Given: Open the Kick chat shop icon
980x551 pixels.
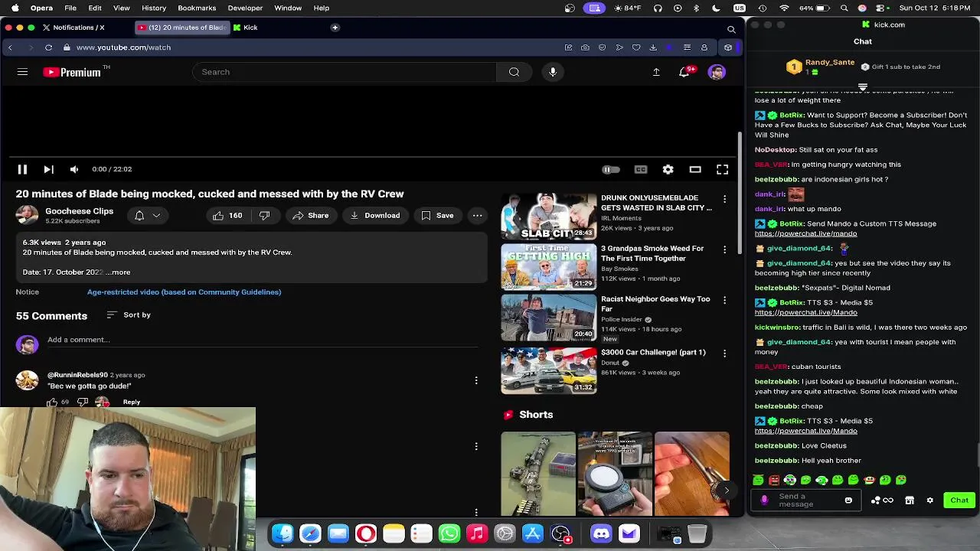Looking at the screenshot, I should click(910, 500).
